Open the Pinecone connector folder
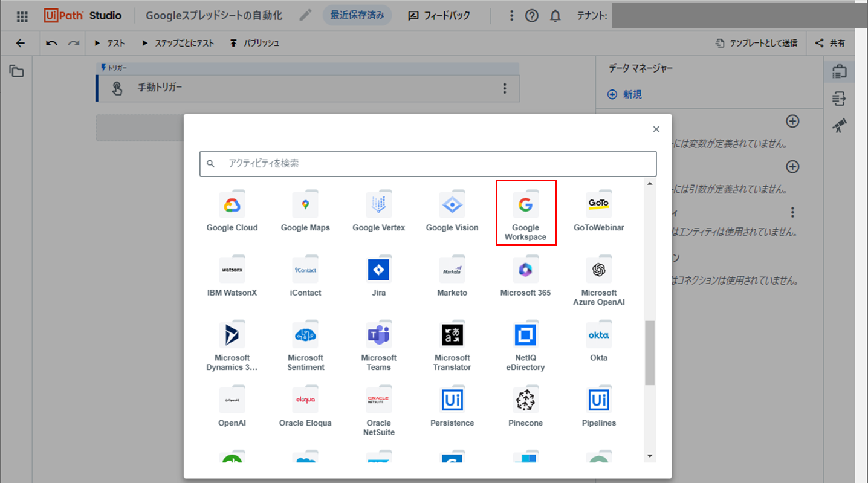Image resolution: width=868 pixels, height=483 pixels. tap(525, 407)
